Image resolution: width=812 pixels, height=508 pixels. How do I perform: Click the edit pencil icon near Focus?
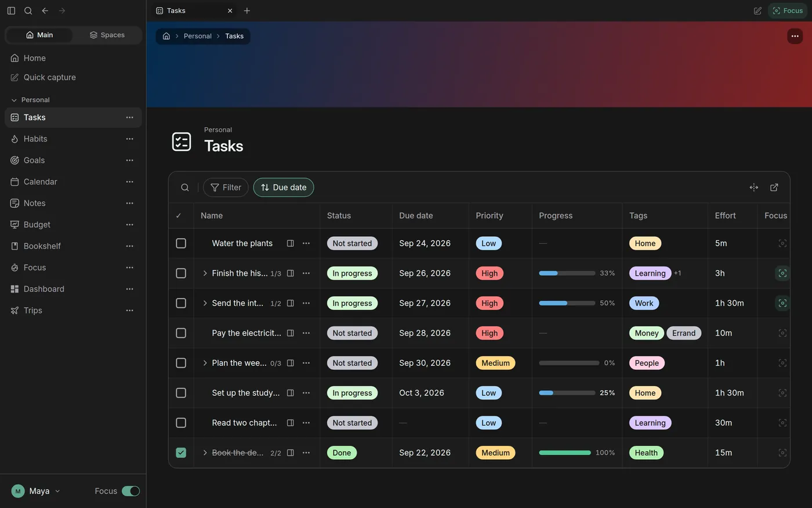point(757,10)
